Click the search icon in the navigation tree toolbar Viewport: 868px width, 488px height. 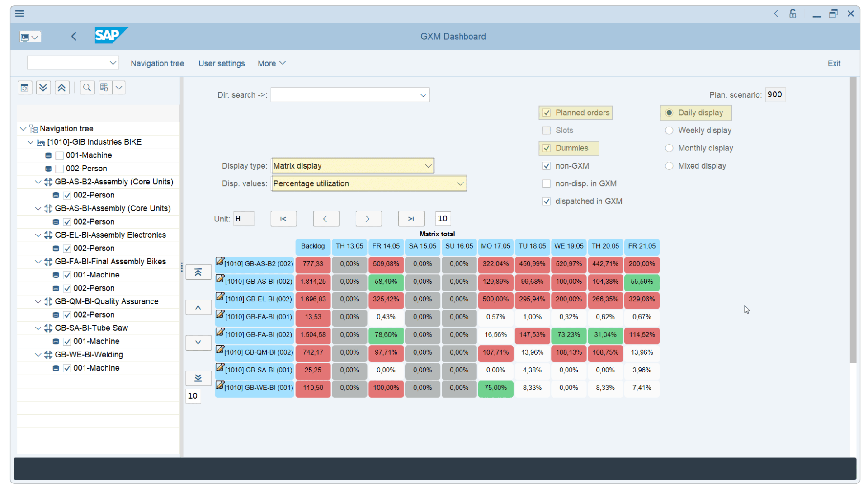87,87
